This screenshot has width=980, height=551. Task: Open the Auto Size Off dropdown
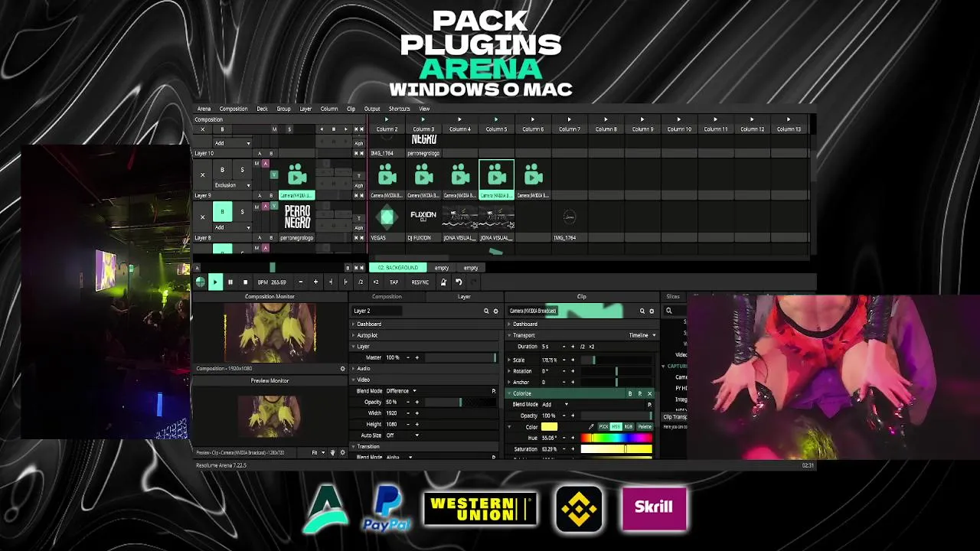point(403,435)
